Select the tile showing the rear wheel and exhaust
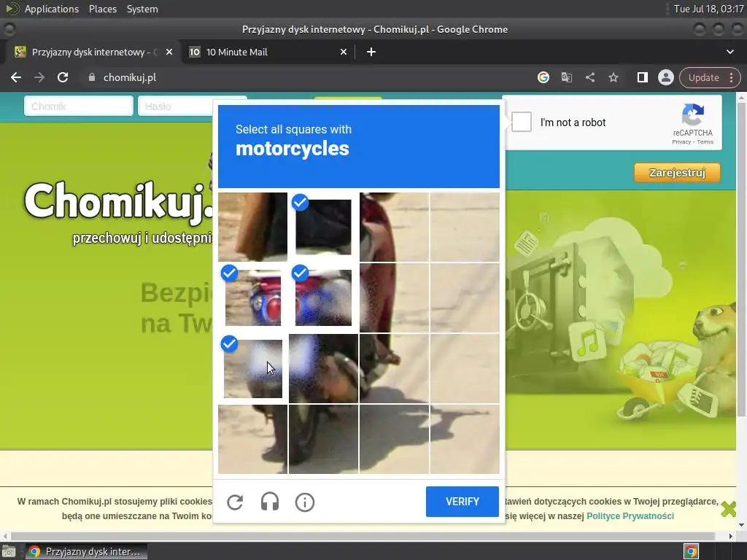747x560 pixels. pos(323,368)
